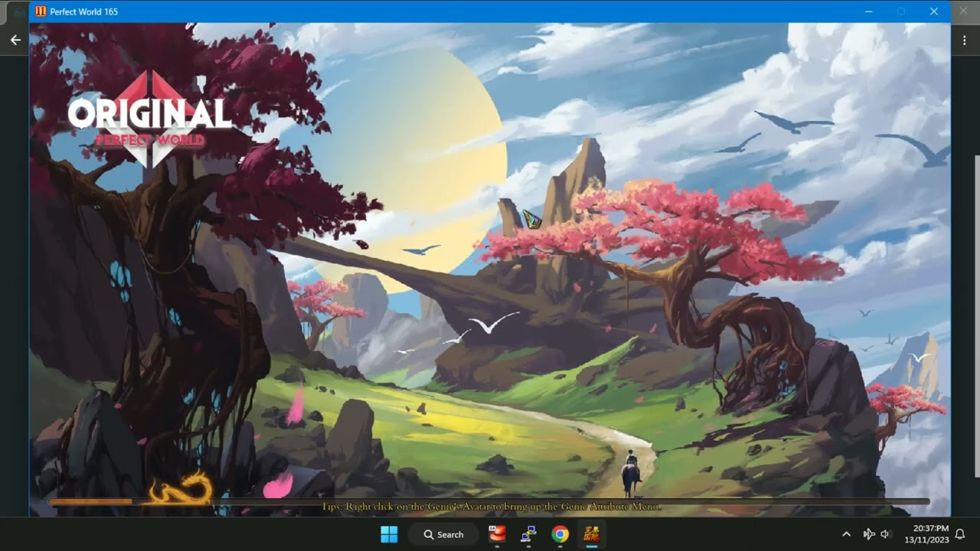Image resolution: width=980 pixels, height=551 pixels.
Task: Open the network computers app on the taskbar
Action: tap(528, 534)
